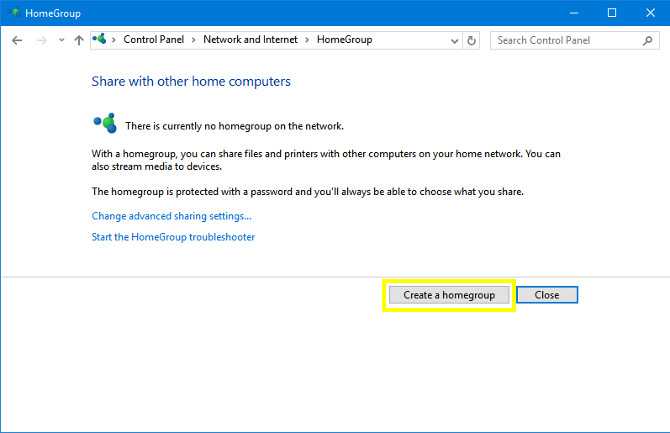670x433 pixels.
Task: Go up one level with Up arrow
Action: (x=79, y=41)
